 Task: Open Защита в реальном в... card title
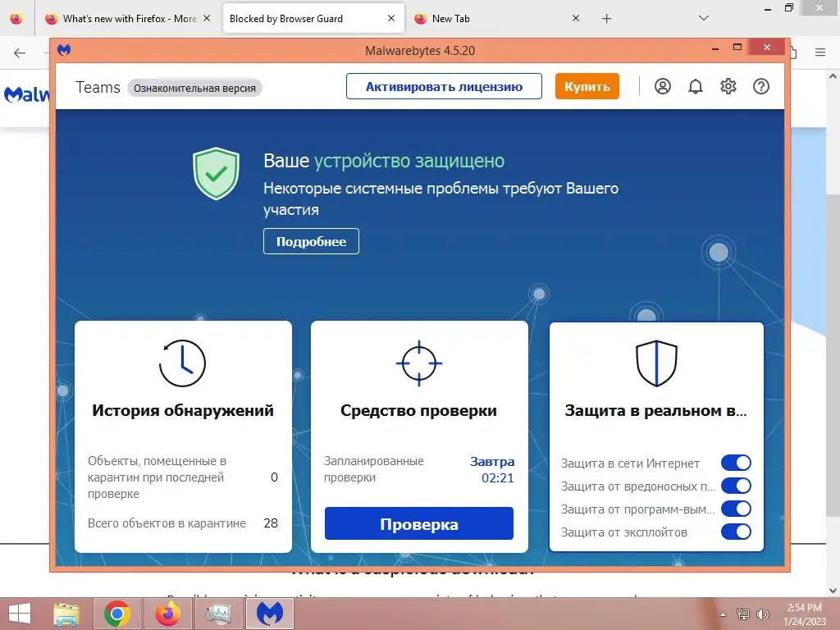655,410
